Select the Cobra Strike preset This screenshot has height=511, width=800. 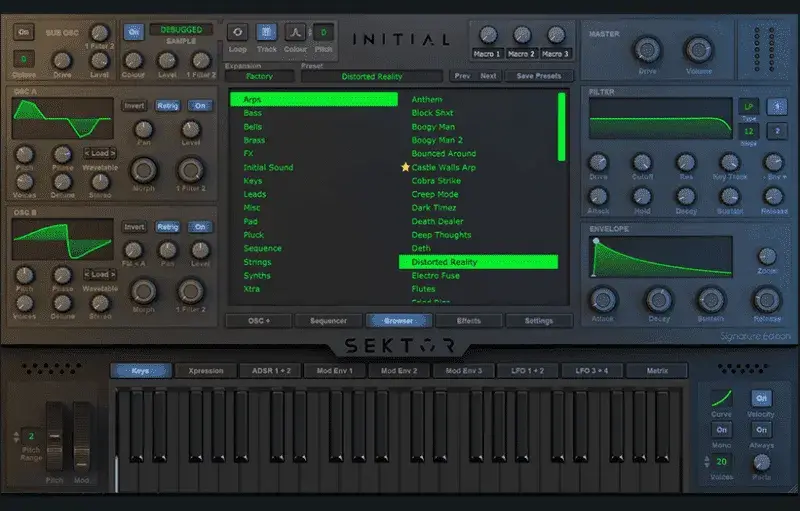[x=436, y=181]
